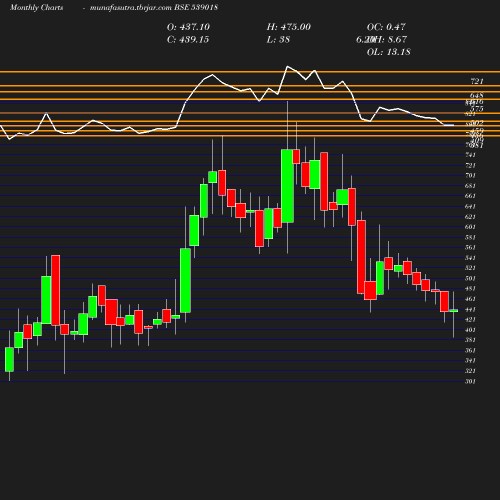The image size is (500, 500).
Task: Select the open value O: 437.10
Action: [x=188, y=27]
